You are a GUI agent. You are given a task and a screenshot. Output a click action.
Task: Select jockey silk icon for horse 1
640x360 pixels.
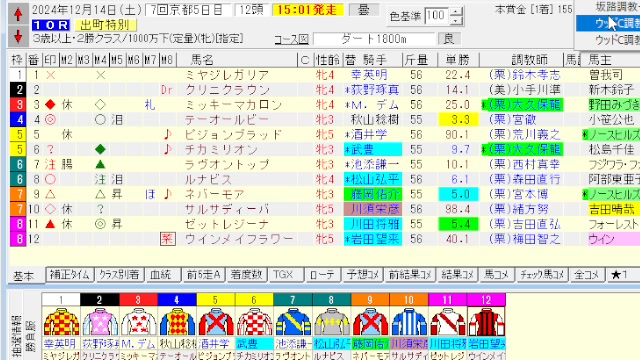tap(61, 322)
